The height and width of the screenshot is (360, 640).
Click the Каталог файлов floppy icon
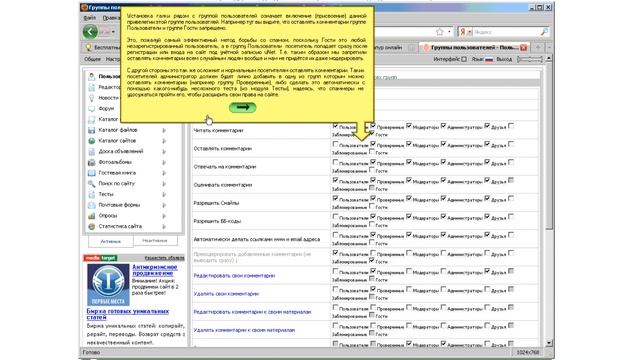click(91, 130)
